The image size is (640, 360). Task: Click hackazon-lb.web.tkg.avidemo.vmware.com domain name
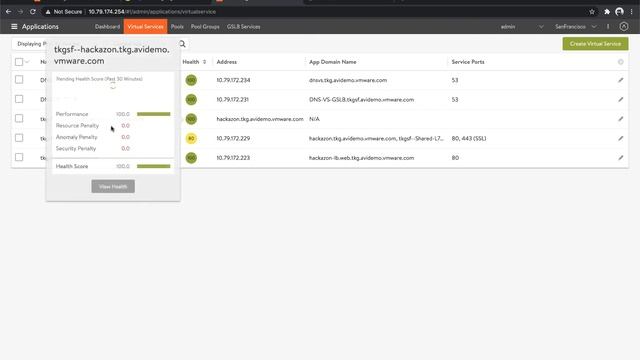(361, 158)
